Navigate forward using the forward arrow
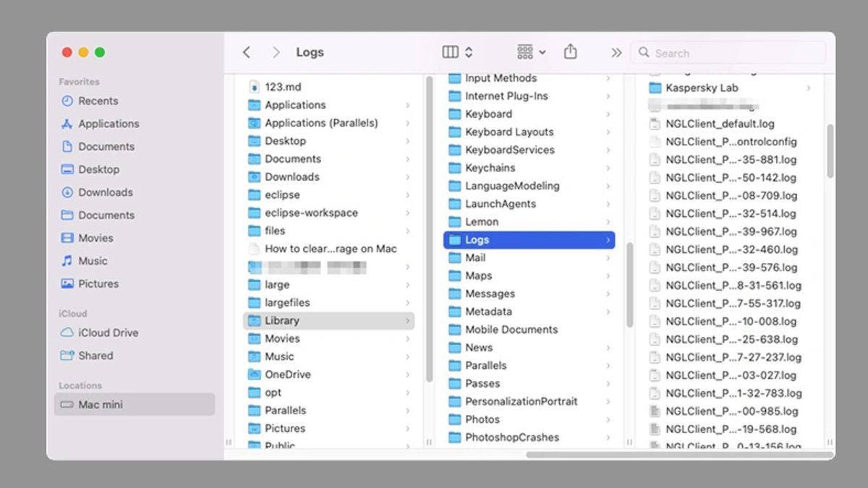This screenshot has width=868, height=488. (276, 51)
